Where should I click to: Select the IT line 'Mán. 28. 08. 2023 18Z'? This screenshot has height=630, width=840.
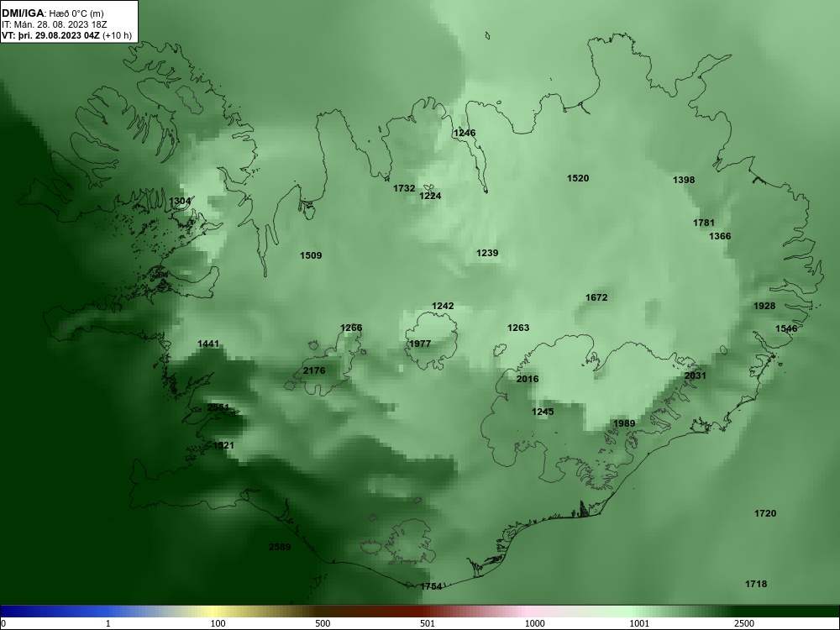tap(60, 24)
